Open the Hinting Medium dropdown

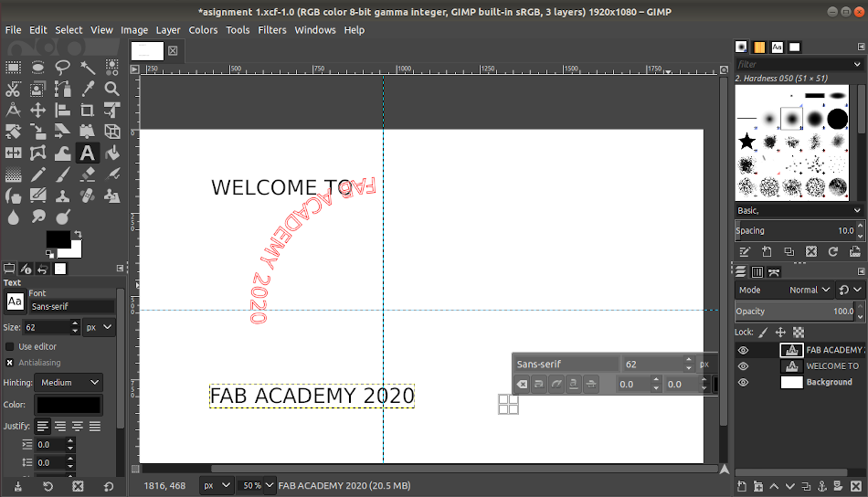[69, 383]
